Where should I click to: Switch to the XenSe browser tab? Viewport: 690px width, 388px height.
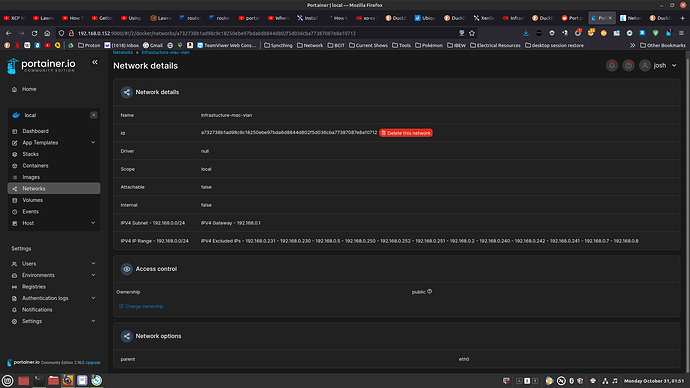point(484,18)
